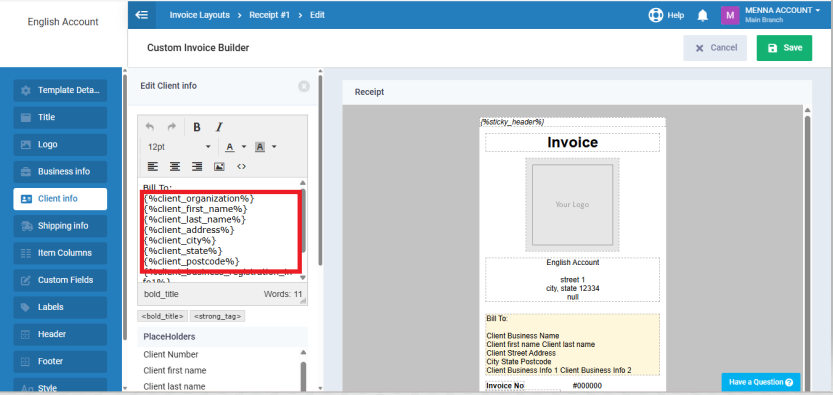The image size is (833, 395).
Task: Align text center
Action: 175,167
